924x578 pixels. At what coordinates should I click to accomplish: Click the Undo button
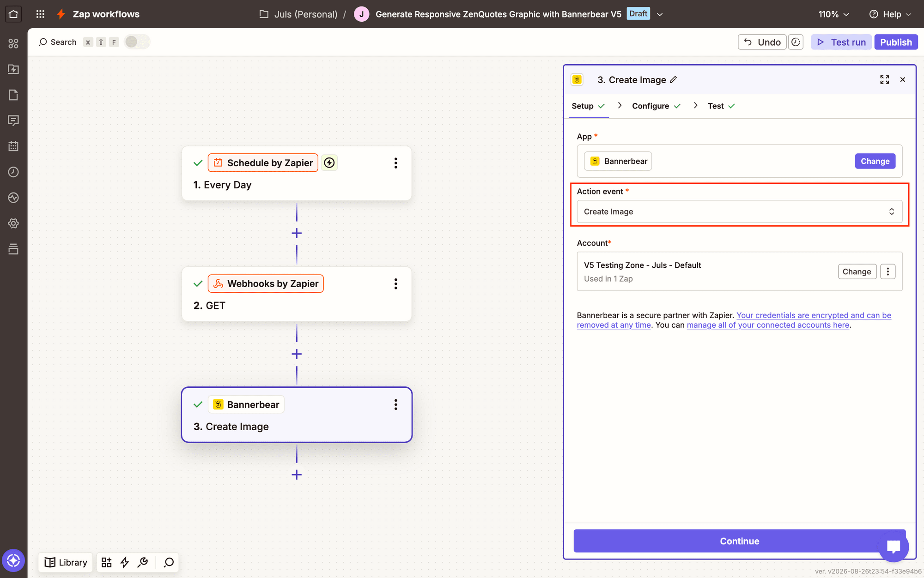(x=762, y=42)
